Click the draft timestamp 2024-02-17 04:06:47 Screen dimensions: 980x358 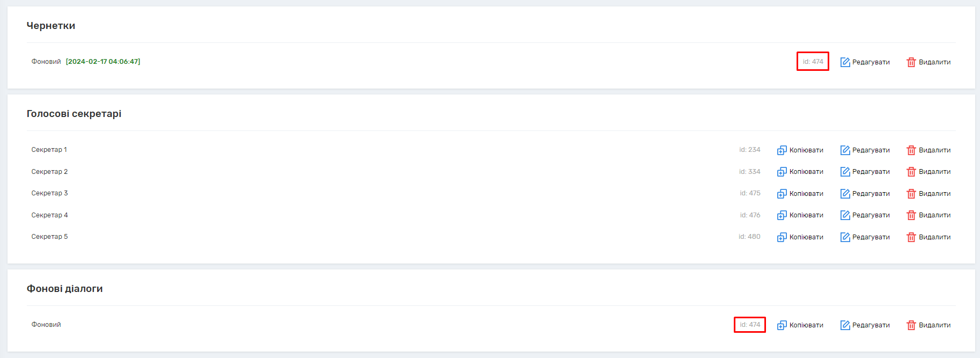103,62
